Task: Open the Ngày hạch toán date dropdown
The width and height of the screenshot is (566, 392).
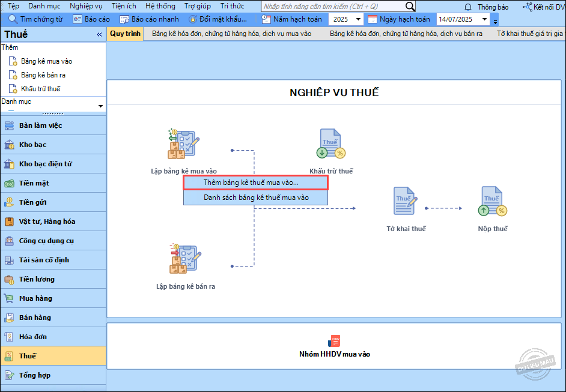Action: (484, 19)
